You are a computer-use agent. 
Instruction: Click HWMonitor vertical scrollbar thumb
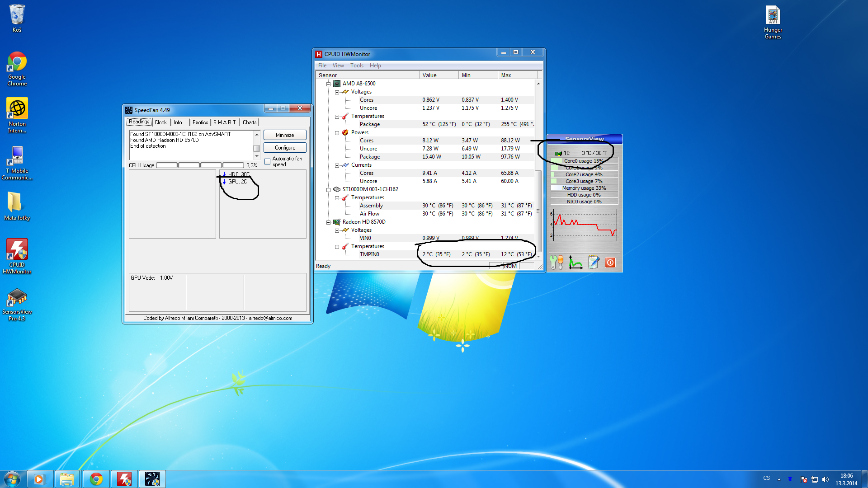(x=538, y=211)
